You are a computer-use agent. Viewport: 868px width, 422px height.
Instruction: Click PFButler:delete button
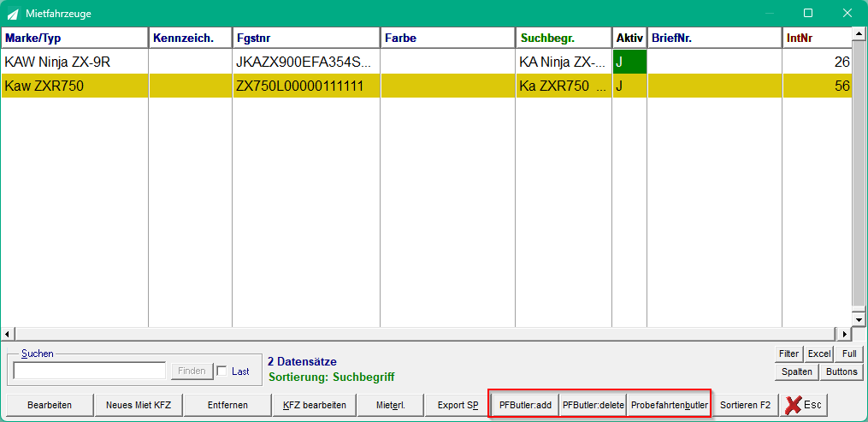[x=593, y=405]
